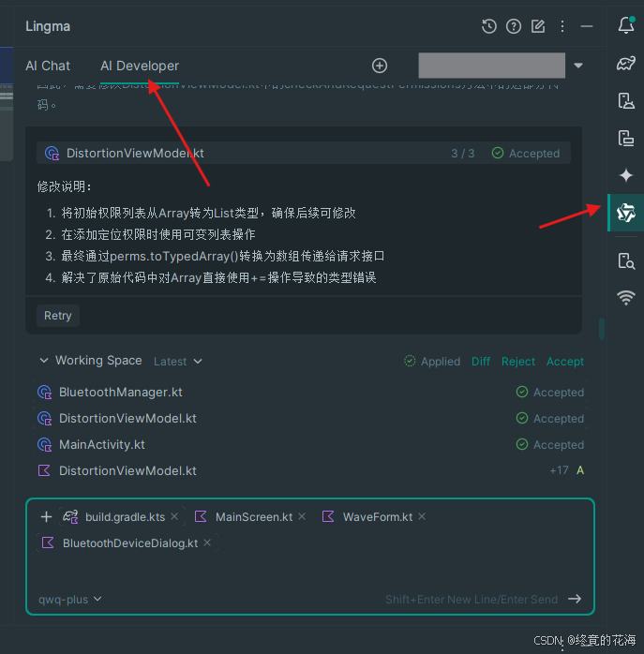Open Lingma chat history

click(x=488, y=26)
